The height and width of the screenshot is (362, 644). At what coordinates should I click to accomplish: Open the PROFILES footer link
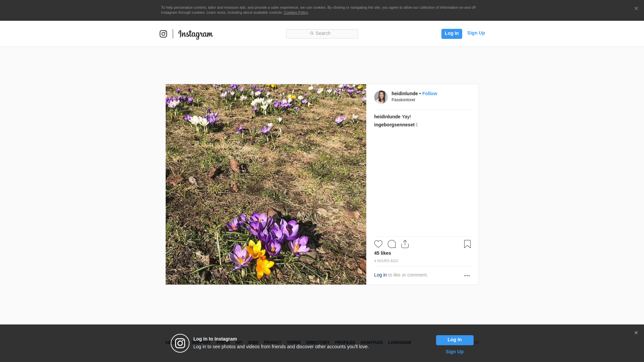(x=345, y=343)
